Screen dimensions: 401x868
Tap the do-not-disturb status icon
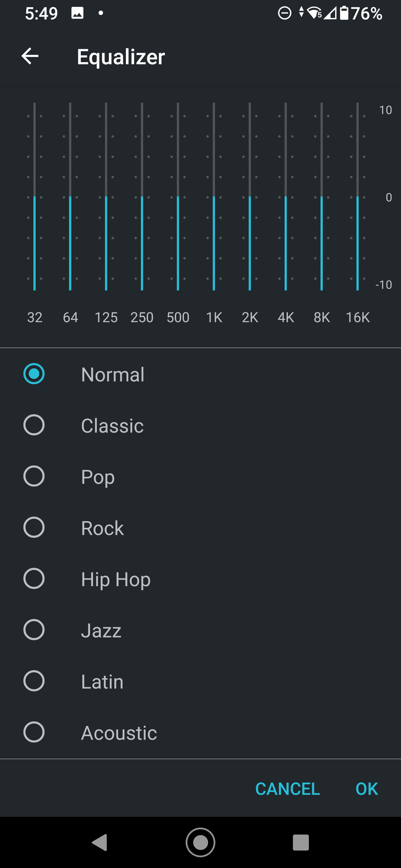tap(284, 13)
